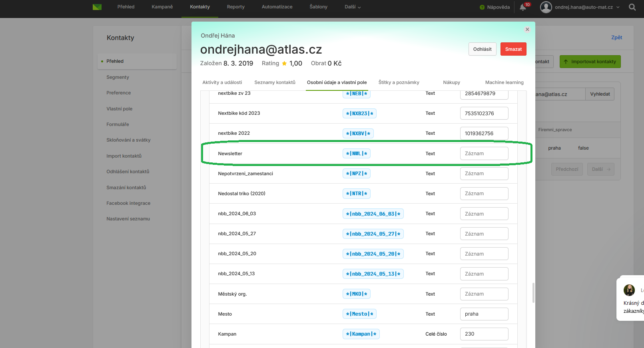This screenshot has height=348, width=644.
Task: Click the user avatar icon
Action: 546,7
